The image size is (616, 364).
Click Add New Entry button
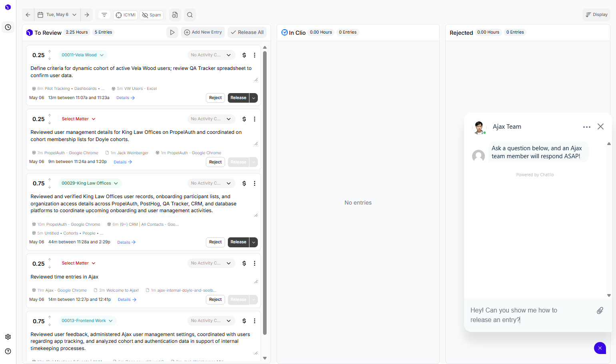tap(203, 32)
